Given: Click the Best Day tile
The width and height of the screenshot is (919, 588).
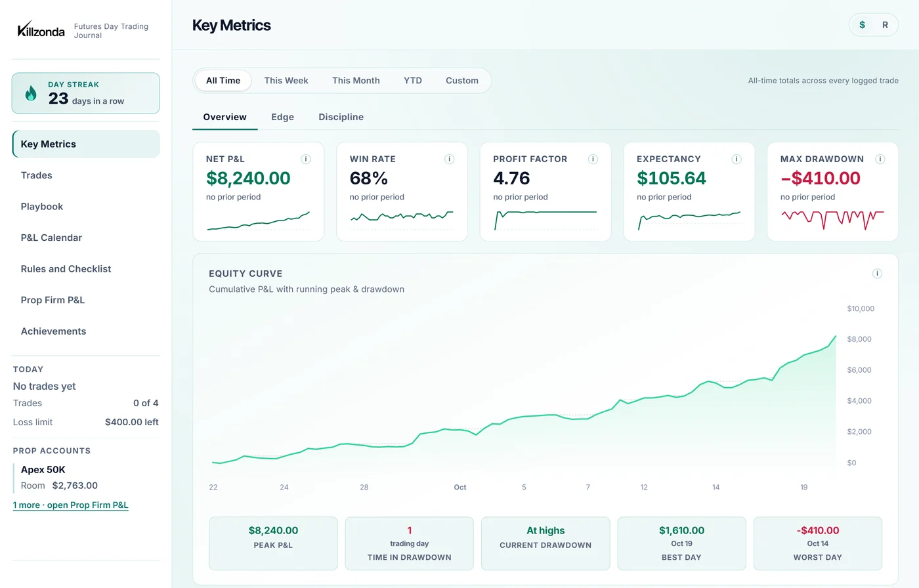Looking at the screenshot, I should (682, 543).
